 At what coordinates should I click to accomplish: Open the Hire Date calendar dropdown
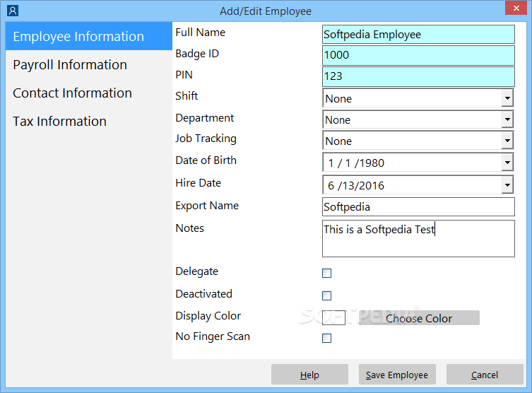pos(507,185)
